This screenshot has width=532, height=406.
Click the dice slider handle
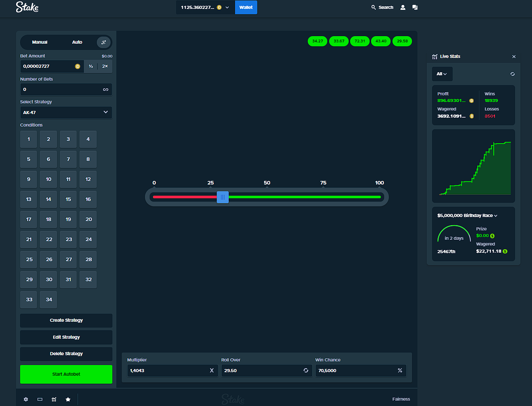tap(223, 197)
